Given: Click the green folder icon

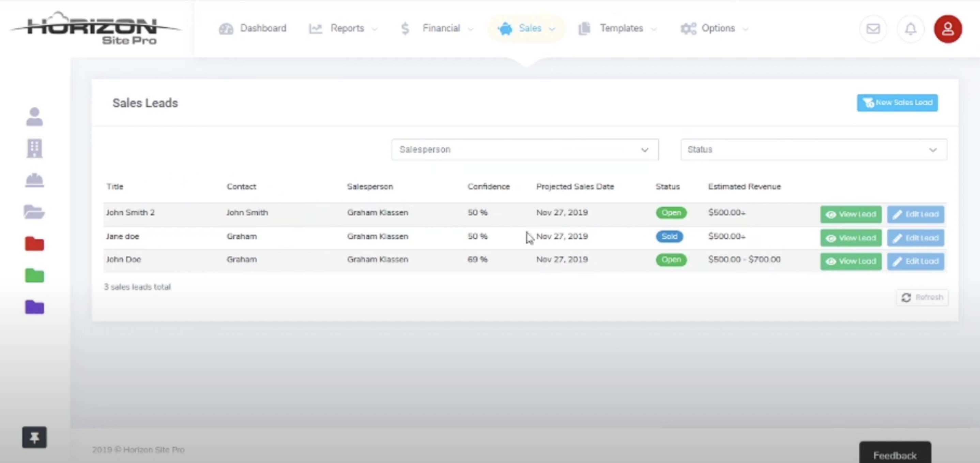Looking at the screenshot, I should (x=34, y=275).
